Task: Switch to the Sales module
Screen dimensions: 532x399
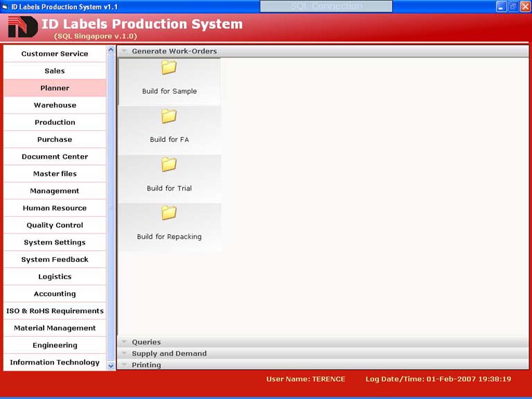Action: coord(55,71)
